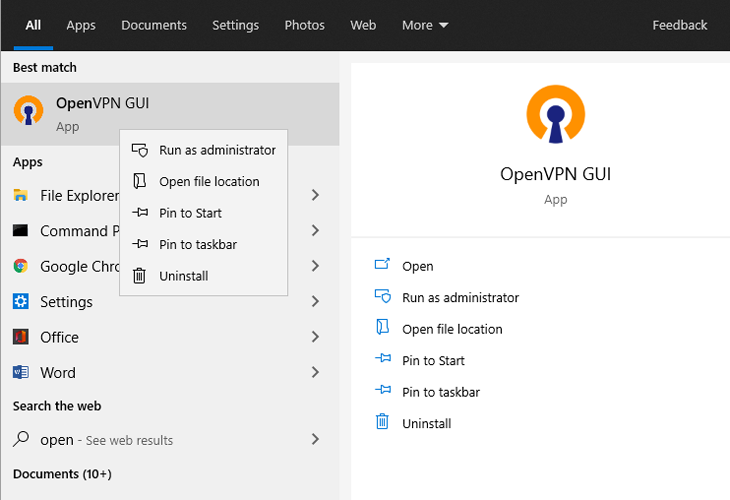Click the Google Chrome icon
730x500 pixels.
coord(20,266)
